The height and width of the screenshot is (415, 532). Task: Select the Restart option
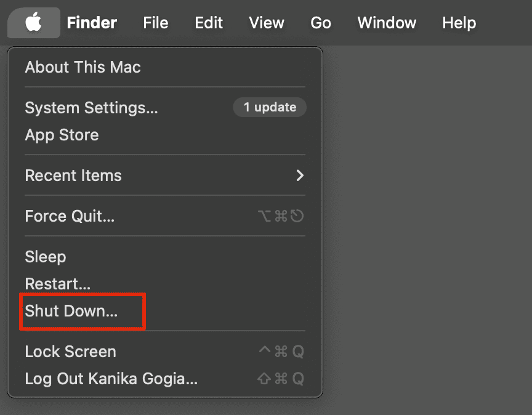pyautogui.click(x=58, y=284)
